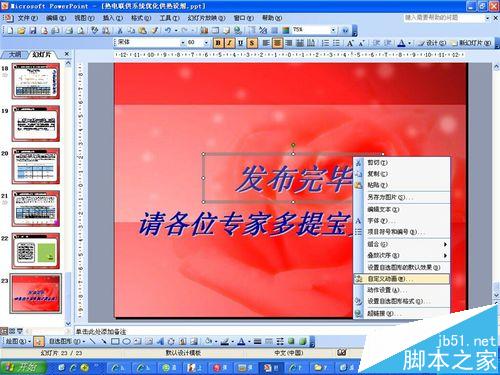The image size is (500, 375).
Task: Toggle numbered list button
Action: [x=325, y=43]
